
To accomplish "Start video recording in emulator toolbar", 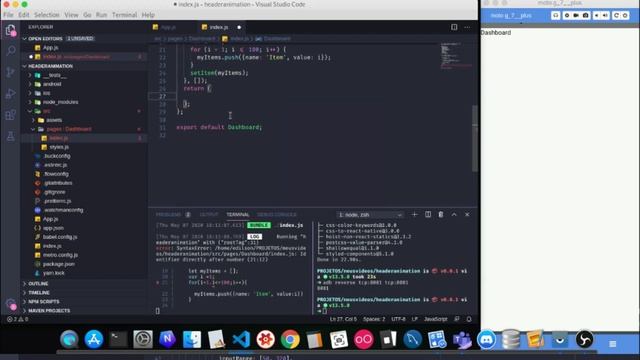I will click(x=576, y=15).
